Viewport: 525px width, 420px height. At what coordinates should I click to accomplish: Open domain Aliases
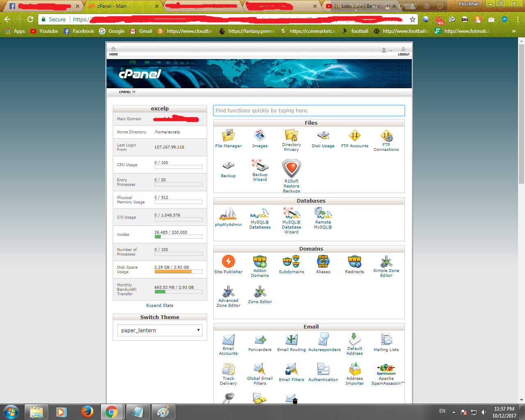[323, 265]
